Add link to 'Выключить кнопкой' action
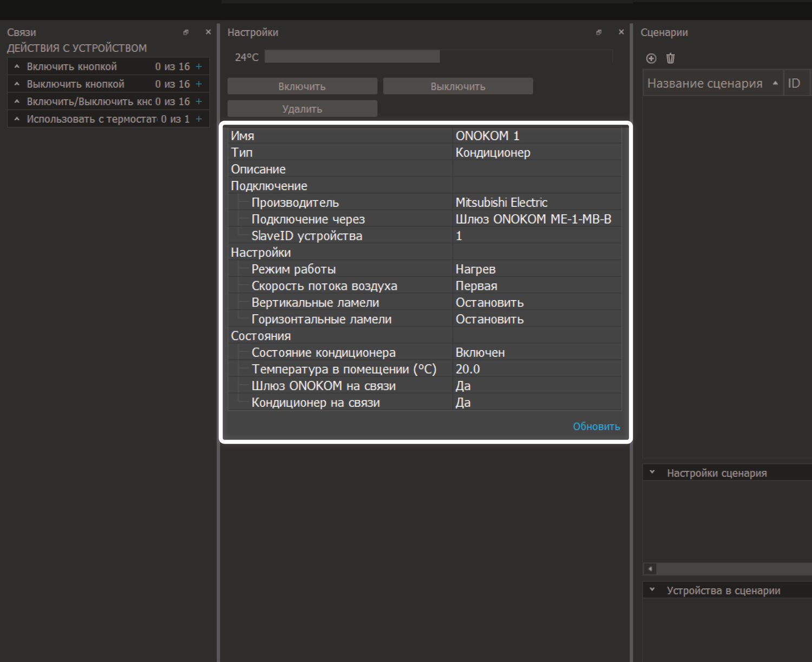The height and width of the screenshot is (662, 812). (199, 84)
